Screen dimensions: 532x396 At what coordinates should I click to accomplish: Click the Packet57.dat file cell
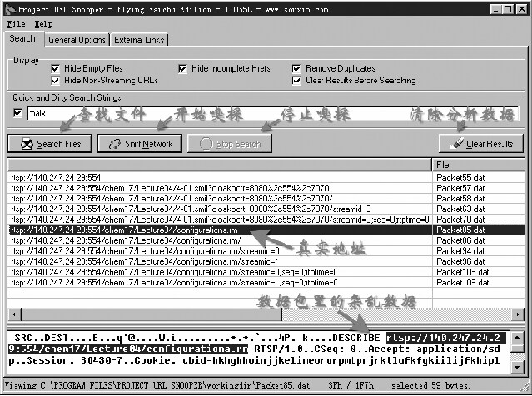[479, 188]
